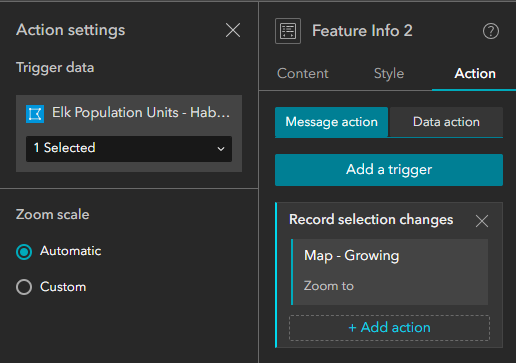This screenshot has height=363, width=516.
Task: Select the Message action tab
Action: pyautogui.click(x=331, y=122)
